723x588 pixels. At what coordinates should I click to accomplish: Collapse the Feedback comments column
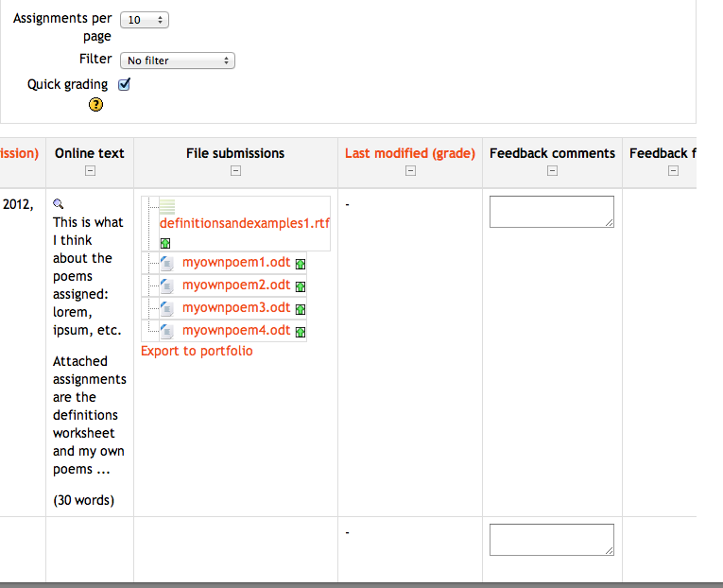552,171
